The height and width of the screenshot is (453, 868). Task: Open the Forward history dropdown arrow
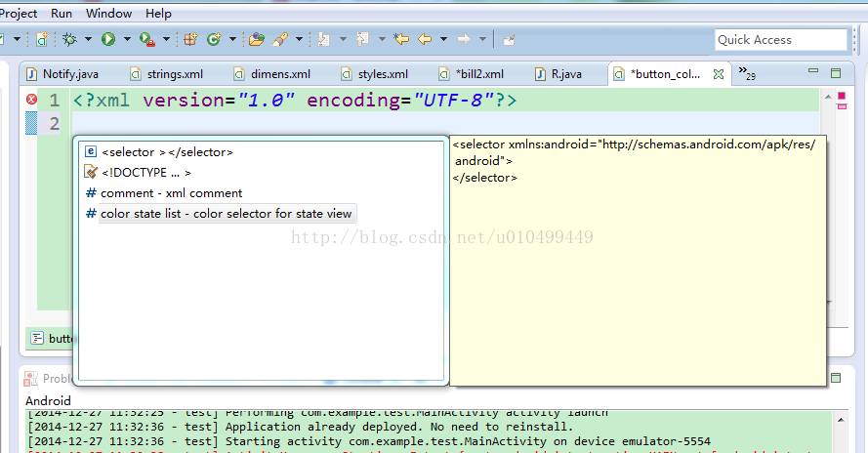(482, 39)
